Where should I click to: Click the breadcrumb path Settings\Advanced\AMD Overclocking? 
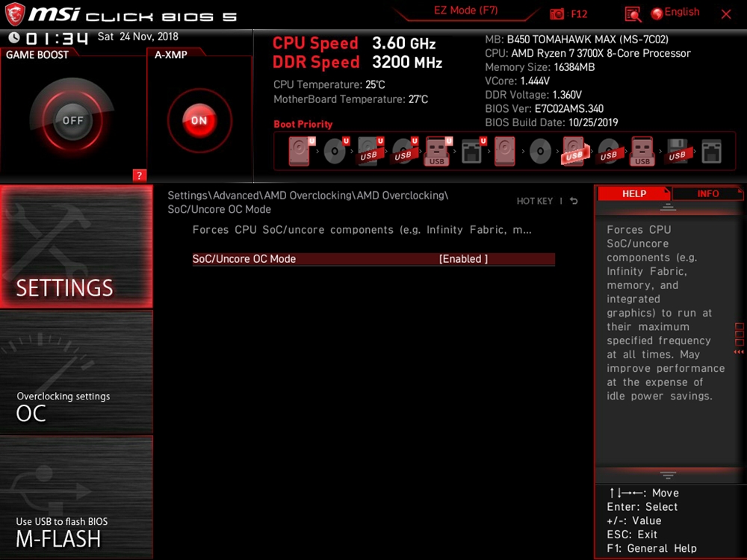pos(308,202)
